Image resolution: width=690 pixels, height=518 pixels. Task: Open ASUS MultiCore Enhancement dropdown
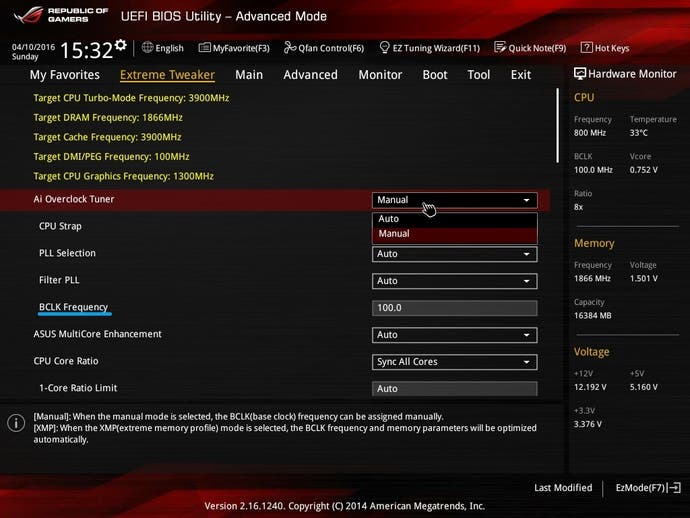455,335
